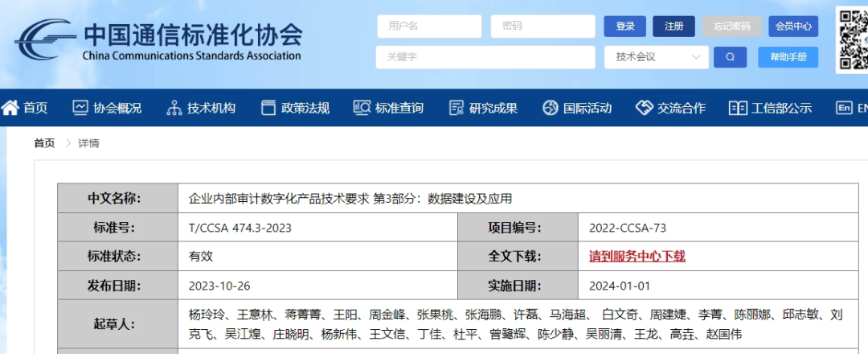
Task: Click the chart icon beside 协会概况
Action: [x=80, y=108]
